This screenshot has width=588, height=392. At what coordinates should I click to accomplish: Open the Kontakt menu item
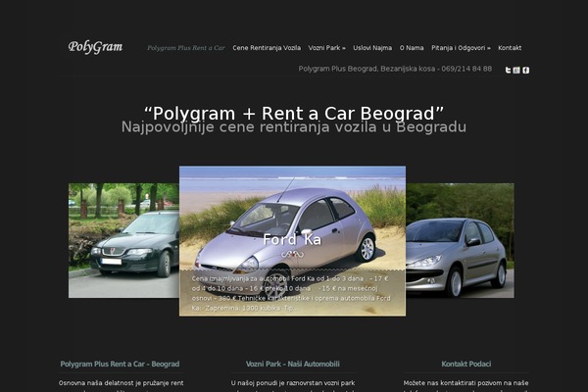[x=510, y=48]
